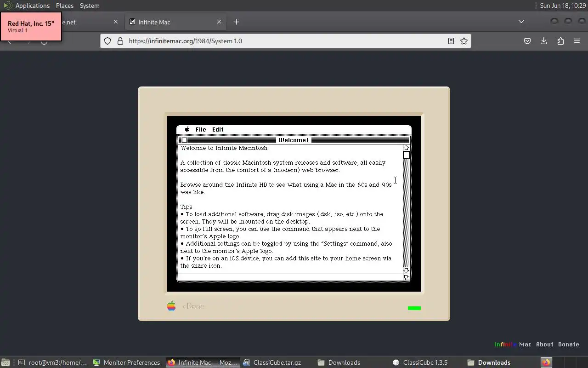Click the Done label next to the Apple logo
The image size is (588, 368).
(193, 306)
